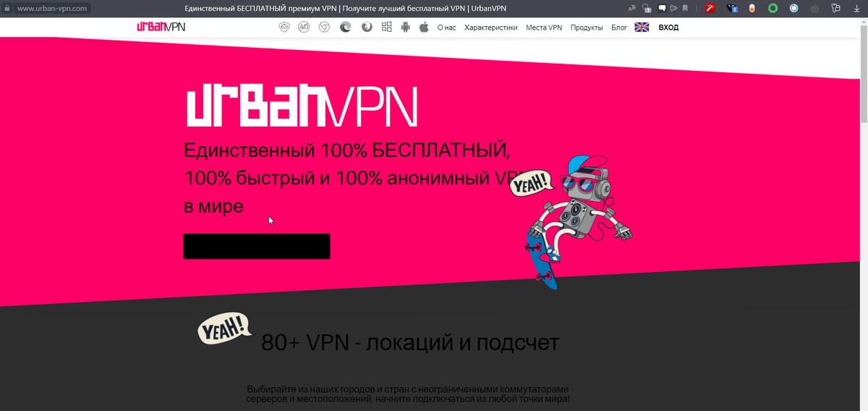Click the browser downloads arrow icon

(856, 8)
